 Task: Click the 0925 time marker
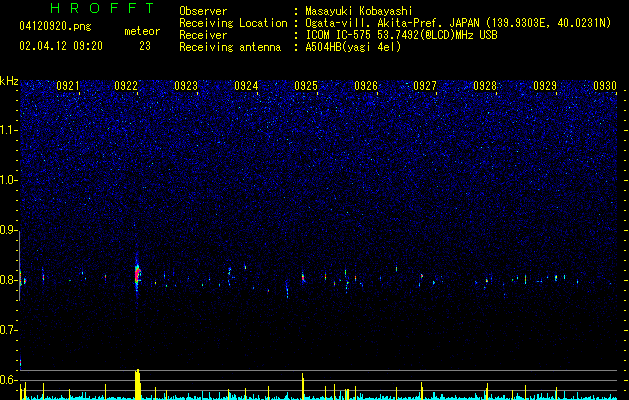[x=306, y=86]
